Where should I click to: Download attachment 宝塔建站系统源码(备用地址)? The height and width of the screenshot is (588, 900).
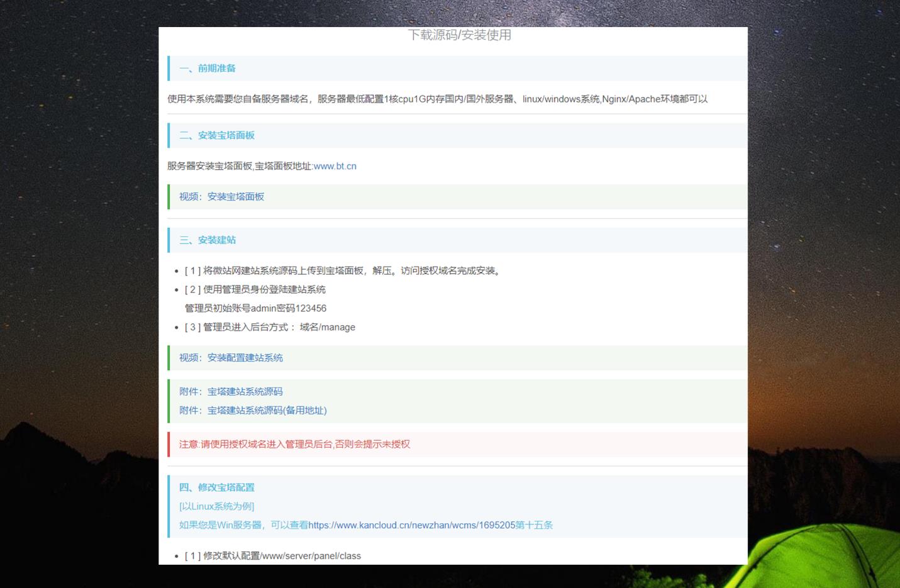point(267,411)
